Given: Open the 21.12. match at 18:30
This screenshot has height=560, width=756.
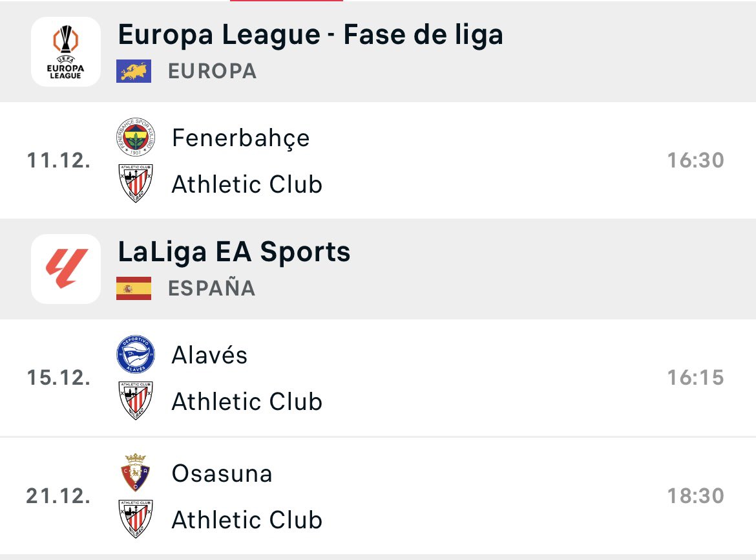Looking at the screenshot, I should pyautogui.click(x=378, y=496).
